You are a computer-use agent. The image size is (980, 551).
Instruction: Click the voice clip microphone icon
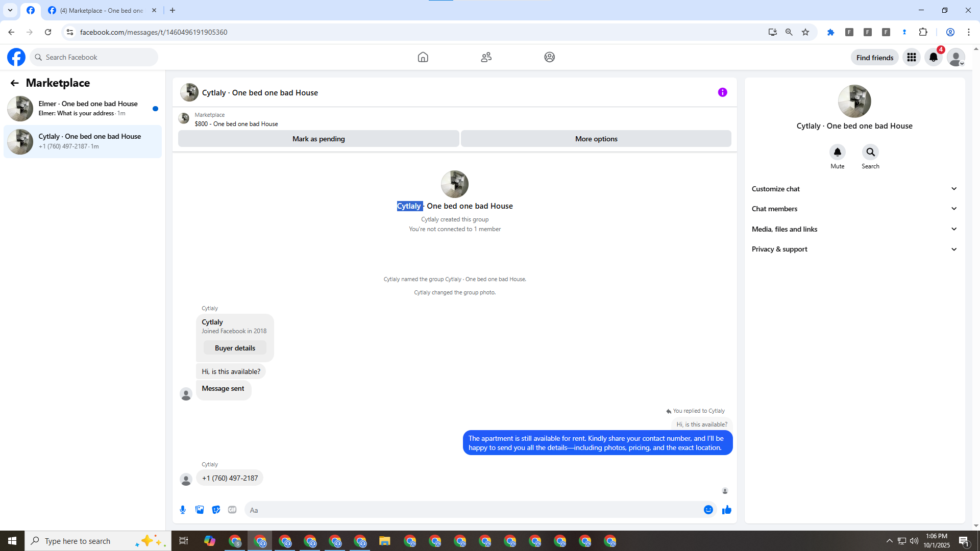[x=183, y=510]
